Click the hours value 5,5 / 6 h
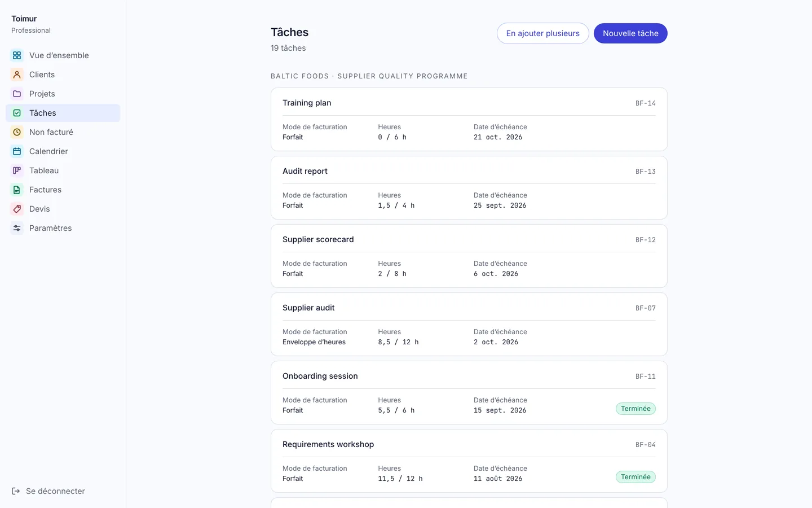The image size is (812, 508). click(x=396, y=410)
